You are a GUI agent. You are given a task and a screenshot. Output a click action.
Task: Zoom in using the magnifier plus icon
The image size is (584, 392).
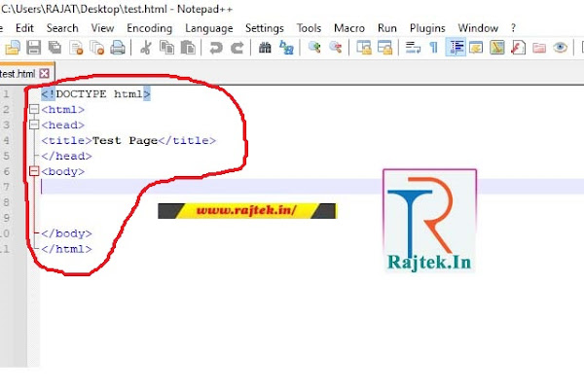pyautogui.click(x=314, y=48)
